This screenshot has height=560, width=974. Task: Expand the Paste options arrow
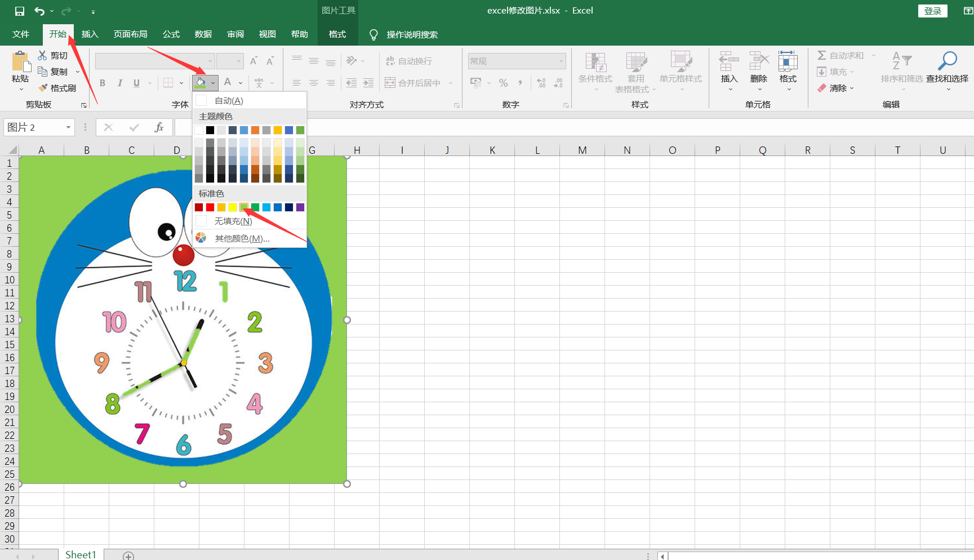(x=21, y=90)
